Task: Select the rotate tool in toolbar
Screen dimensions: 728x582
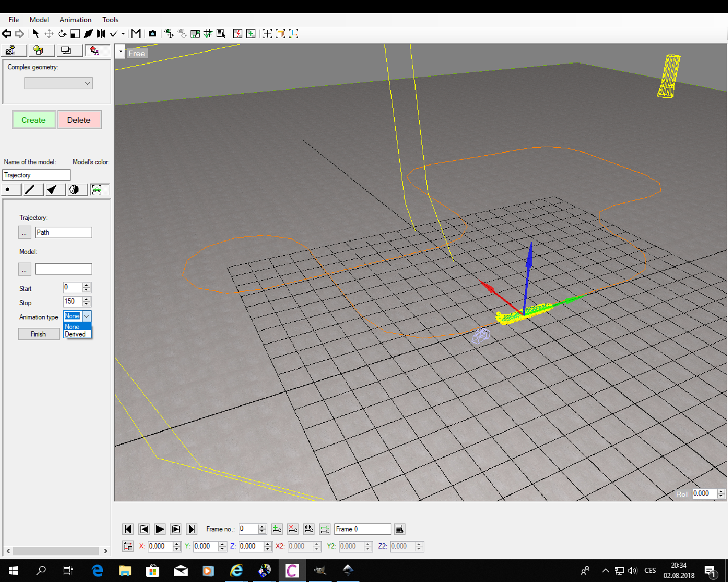Action: 62,34
